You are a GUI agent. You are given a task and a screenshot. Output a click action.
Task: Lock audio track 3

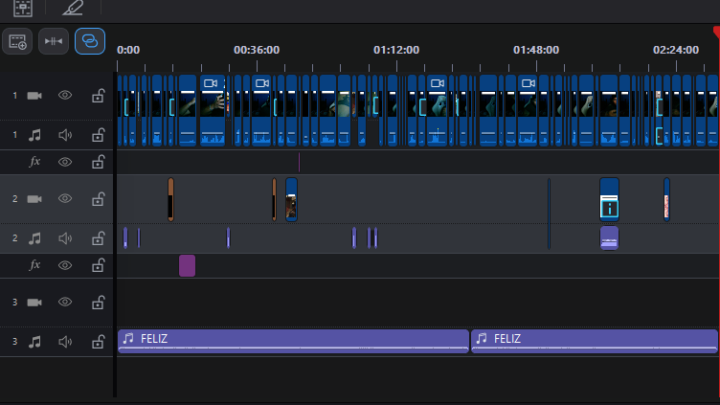pos(98,341)
